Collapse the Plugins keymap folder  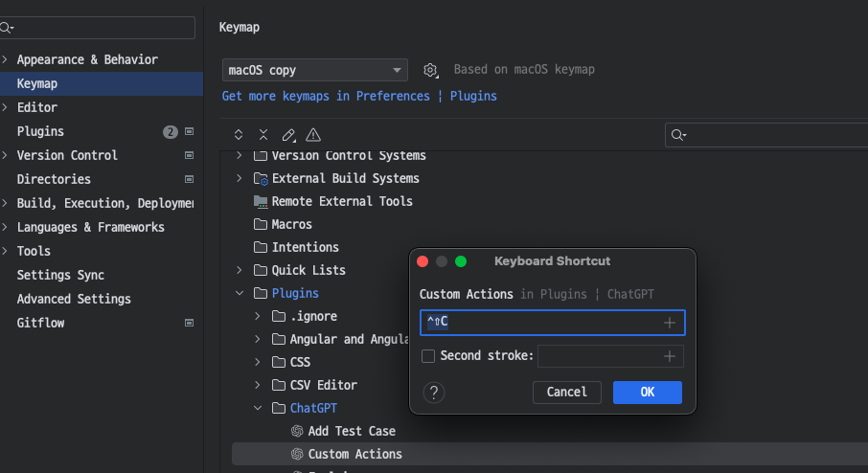click(x=240, y=293)
